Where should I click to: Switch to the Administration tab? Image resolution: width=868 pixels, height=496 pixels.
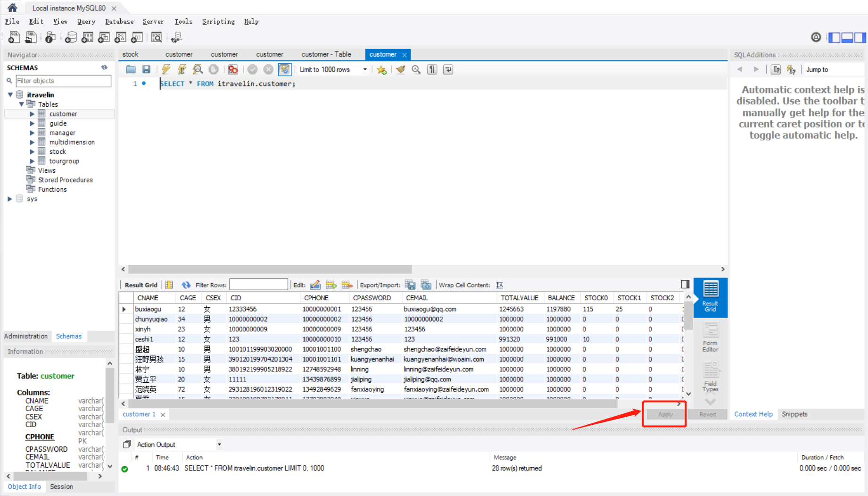point(26,336)
